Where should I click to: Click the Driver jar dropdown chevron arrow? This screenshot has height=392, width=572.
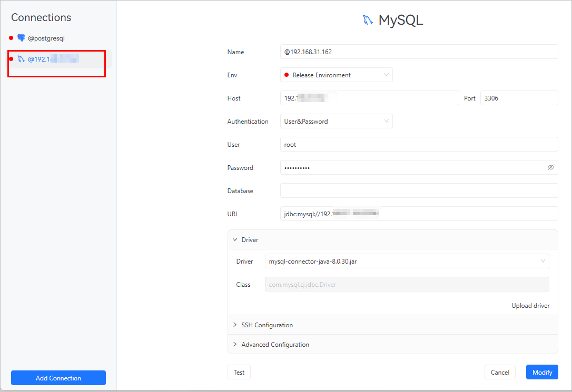tap(543, 261)
